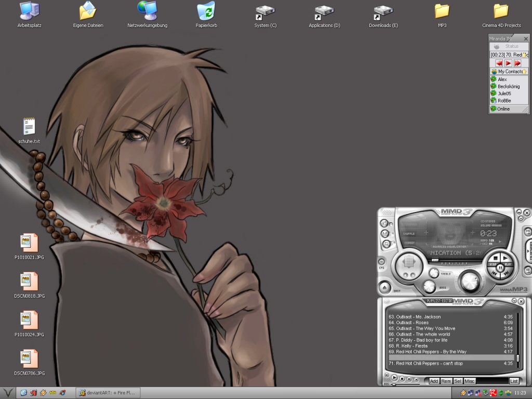Open the CFG config button
The width and height of the screenshot is (532, 399).
[381, 262]
